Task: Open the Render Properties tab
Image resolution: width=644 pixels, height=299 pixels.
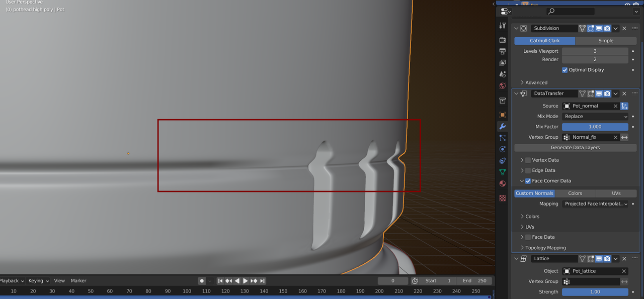Action: (x=502, y=40)
